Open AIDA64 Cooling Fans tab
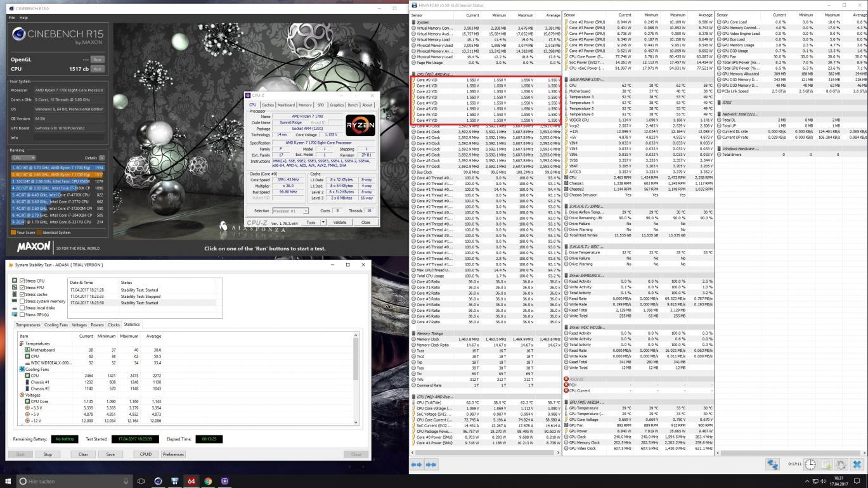Screen dimensions: 868x488 click(x=56, y=324)
